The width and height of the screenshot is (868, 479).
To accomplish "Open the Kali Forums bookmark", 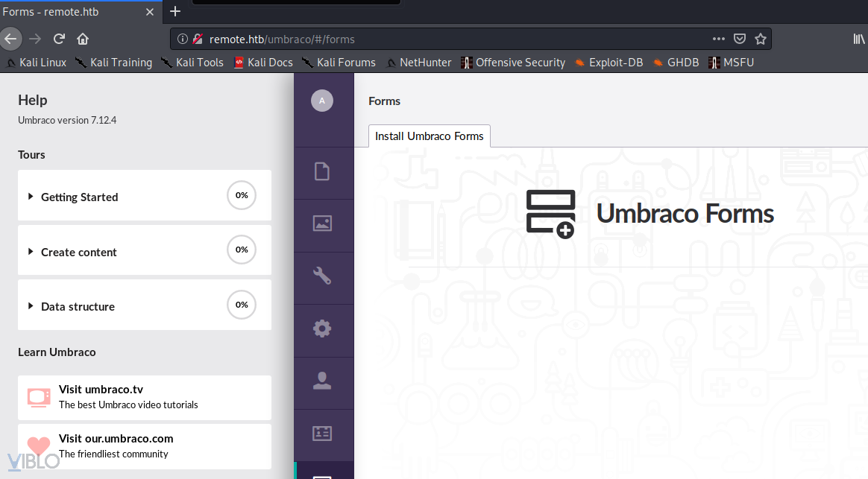I will coord(339,63).
